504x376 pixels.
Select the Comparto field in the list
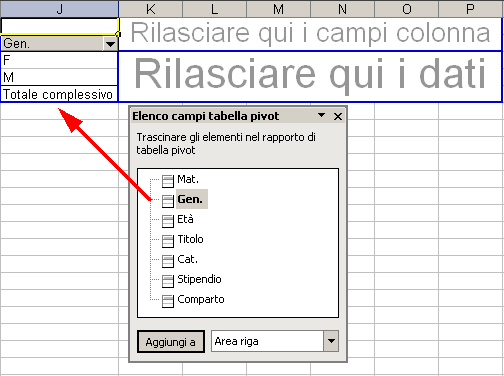click(201, 299)
